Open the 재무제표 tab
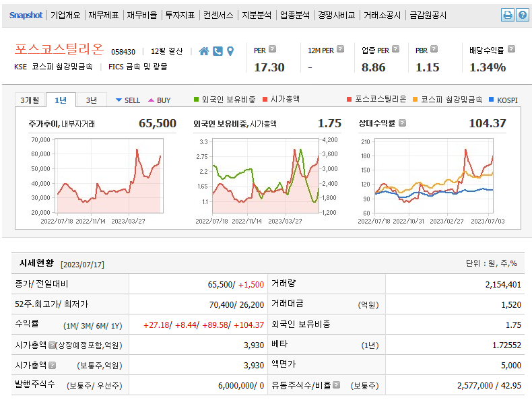The image size is (532, 402). click(x=104, y=15)
